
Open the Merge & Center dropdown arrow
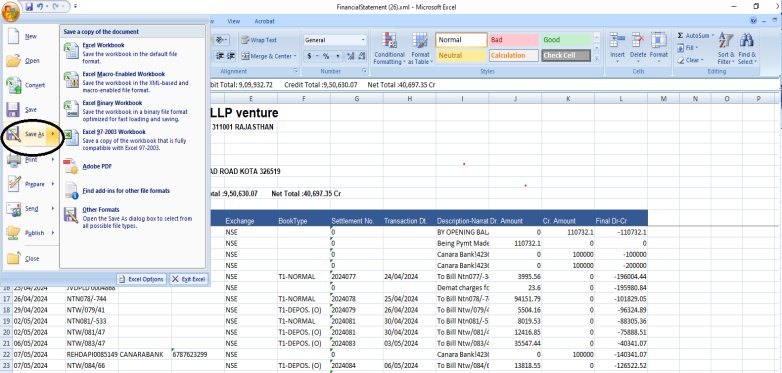[295, 56]
